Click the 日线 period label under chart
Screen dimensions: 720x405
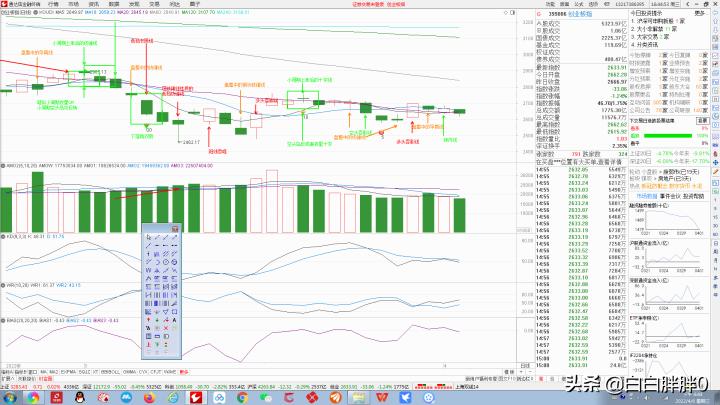click(525, 366)
